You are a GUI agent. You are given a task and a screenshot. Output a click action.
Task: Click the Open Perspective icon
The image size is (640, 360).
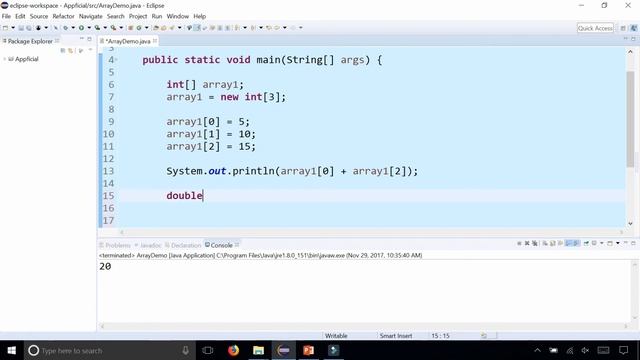click(623, 28)
